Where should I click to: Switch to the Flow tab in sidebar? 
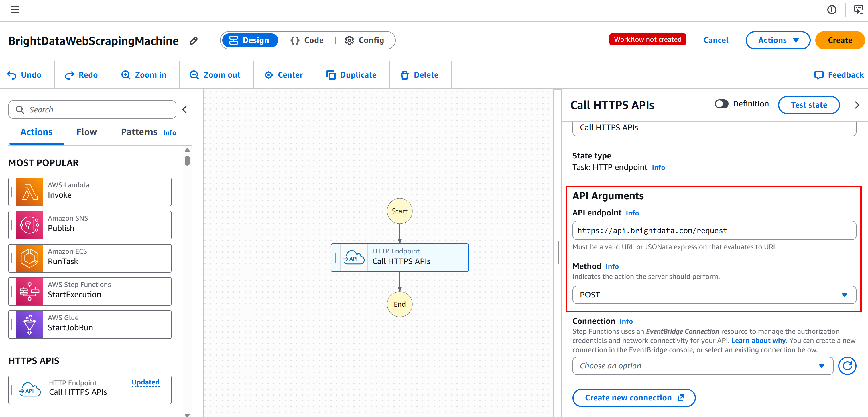(86, 132)
